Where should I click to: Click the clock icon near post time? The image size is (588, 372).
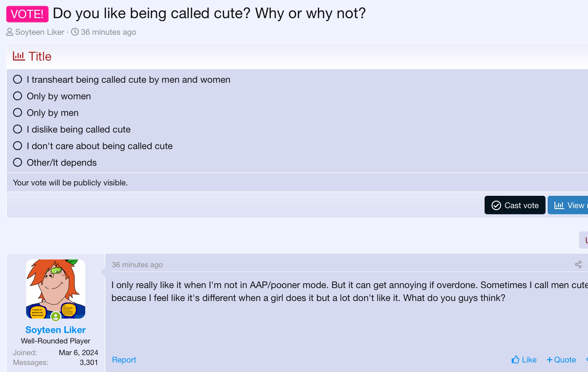pos(75,32)
